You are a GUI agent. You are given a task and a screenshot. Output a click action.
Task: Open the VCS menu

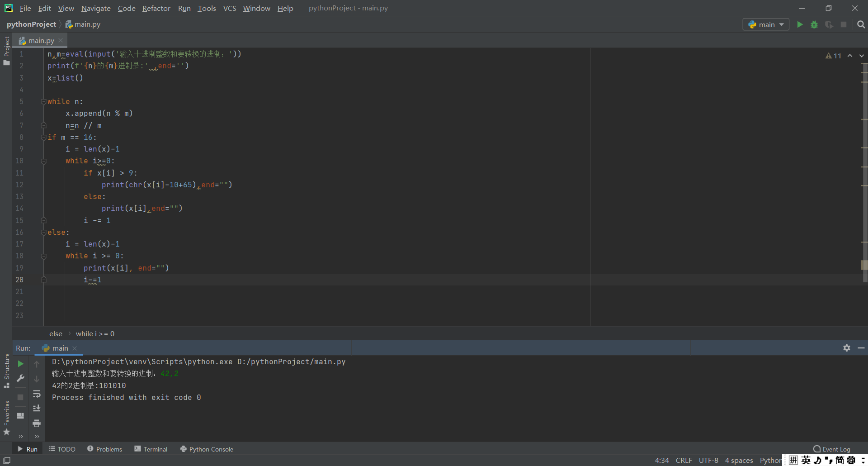230,8
